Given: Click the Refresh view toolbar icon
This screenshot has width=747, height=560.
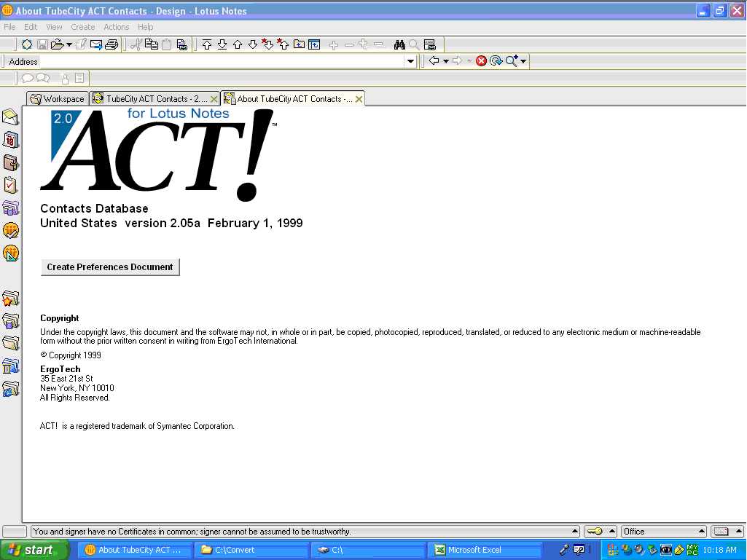Looking at the screenshot, I should (314, 44).
